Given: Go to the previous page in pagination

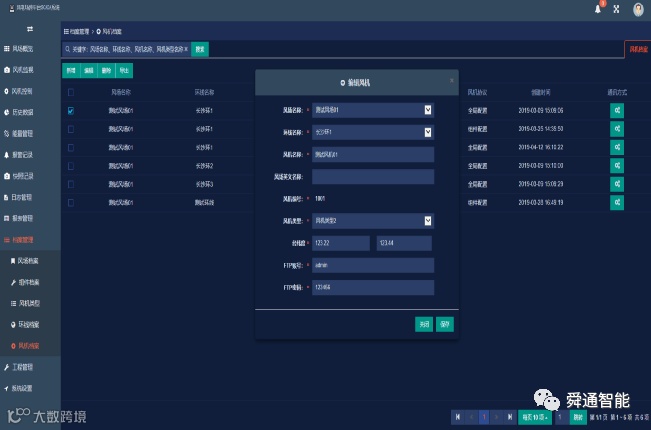Looking at the screenshot, I should [x=471, y=417].
